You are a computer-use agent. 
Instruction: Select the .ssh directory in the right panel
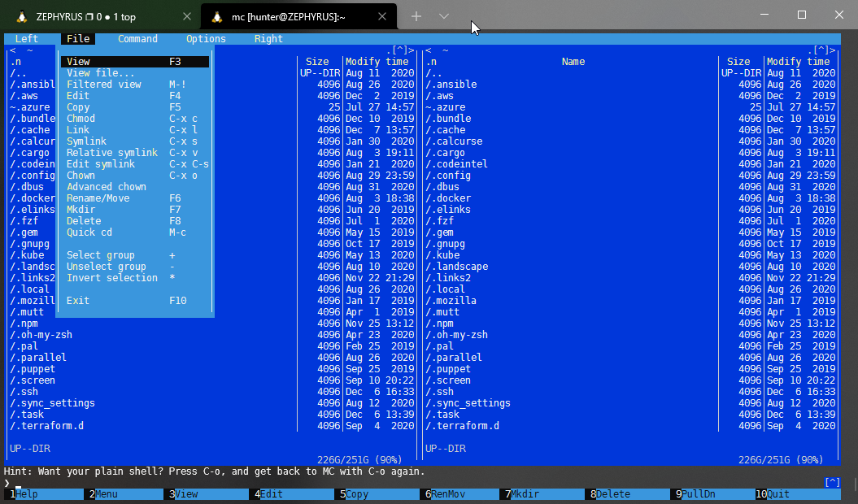[440, 391]
